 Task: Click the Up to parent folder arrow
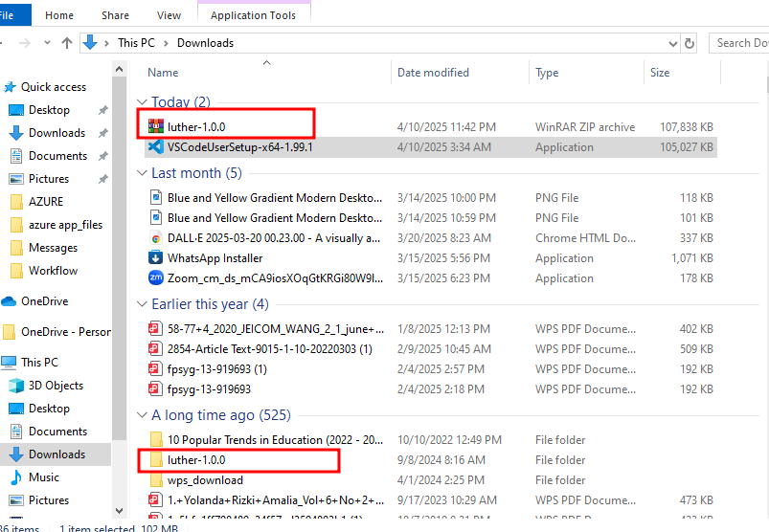(67, 43)
